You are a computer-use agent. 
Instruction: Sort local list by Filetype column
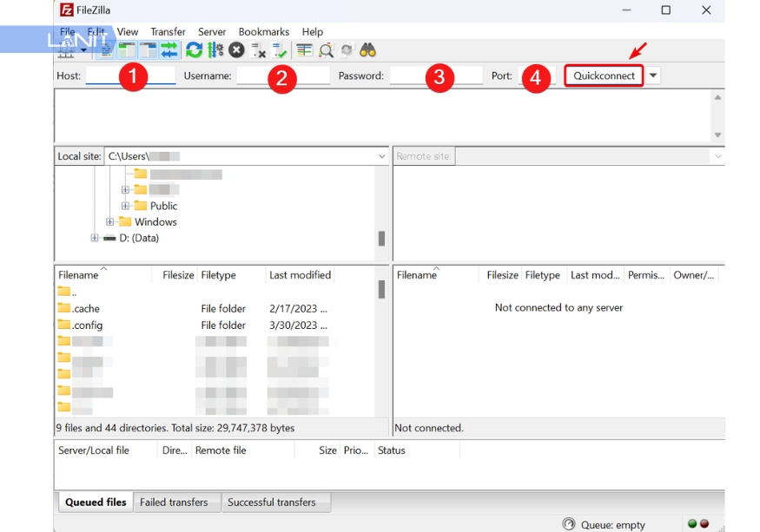click(232, 275)
